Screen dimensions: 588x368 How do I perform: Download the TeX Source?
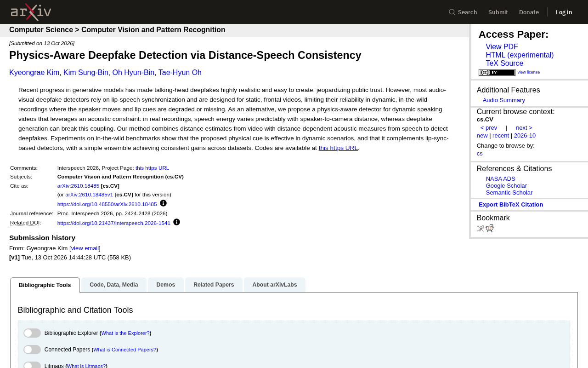click(504, 63)
